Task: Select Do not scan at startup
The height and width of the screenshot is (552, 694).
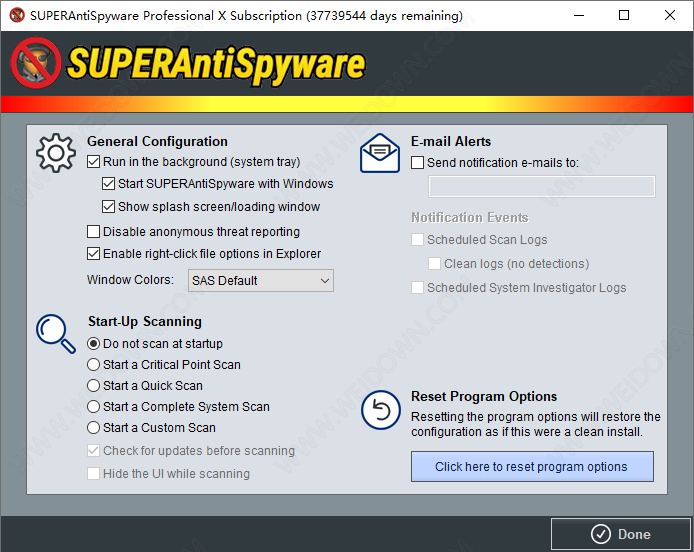Action: (x=93, y=344)
